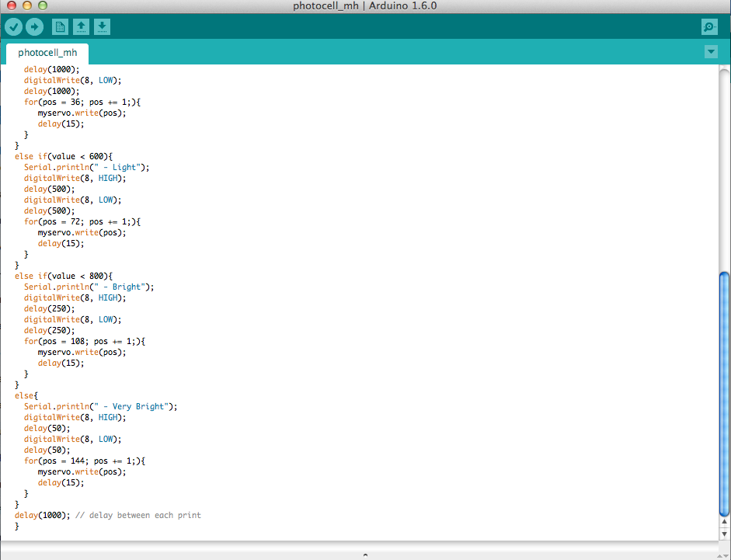Click the first 'delay(500);' line
Viewport: 731px width, 560px height.
(x=50, y=190)
